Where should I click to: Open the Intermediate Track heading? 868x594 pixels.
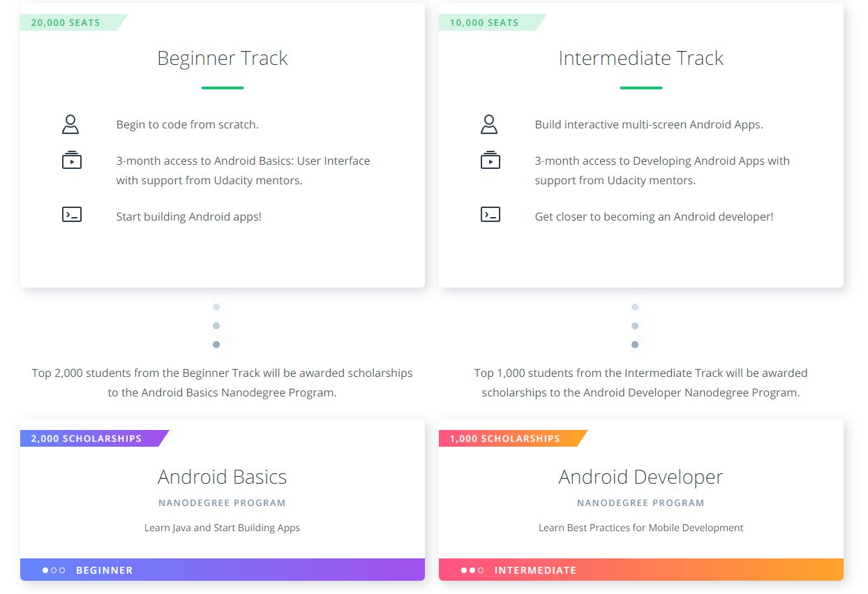point(641,58)
